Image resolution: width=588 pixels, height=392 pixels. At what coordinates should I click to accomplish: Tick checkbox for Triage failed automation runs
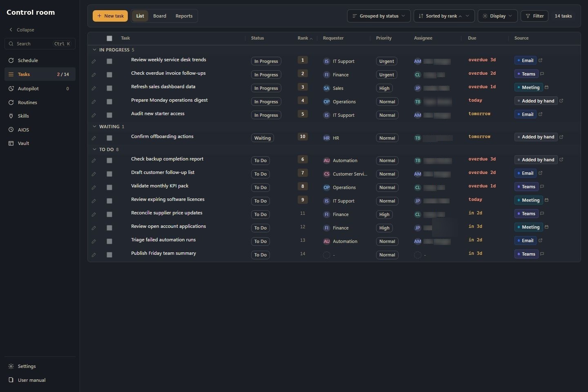tap(109, 241)
